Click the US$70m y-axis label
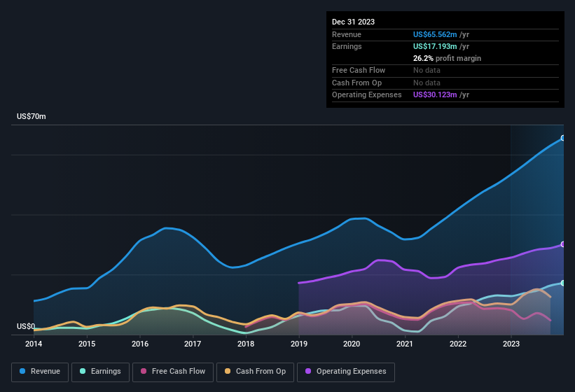 coord(32,116)
